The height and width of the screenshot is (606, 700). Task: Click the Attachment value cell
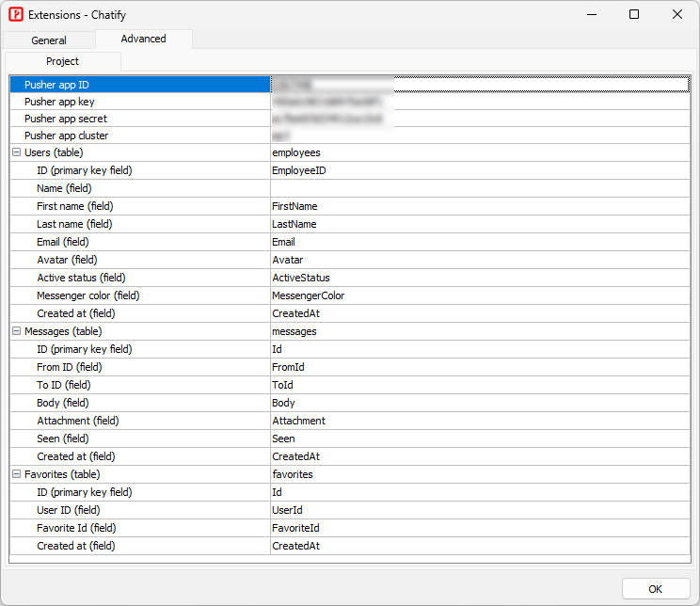point(481,421)
